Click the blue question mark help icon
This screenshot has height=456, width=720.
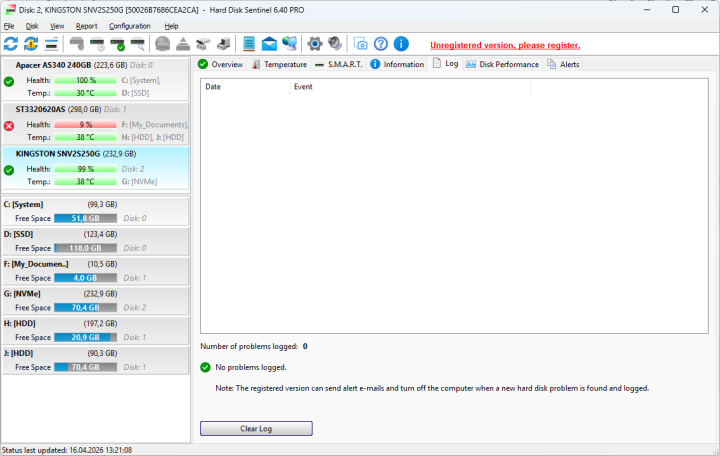pos(381,44)
